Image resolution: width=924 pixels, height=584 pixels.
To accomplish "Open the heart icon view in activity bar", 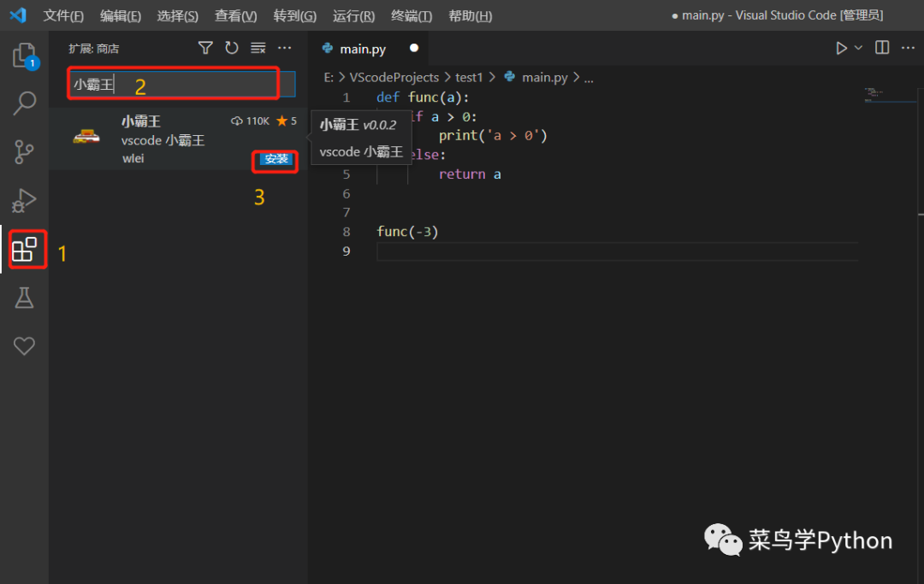I will click(24, 346).
